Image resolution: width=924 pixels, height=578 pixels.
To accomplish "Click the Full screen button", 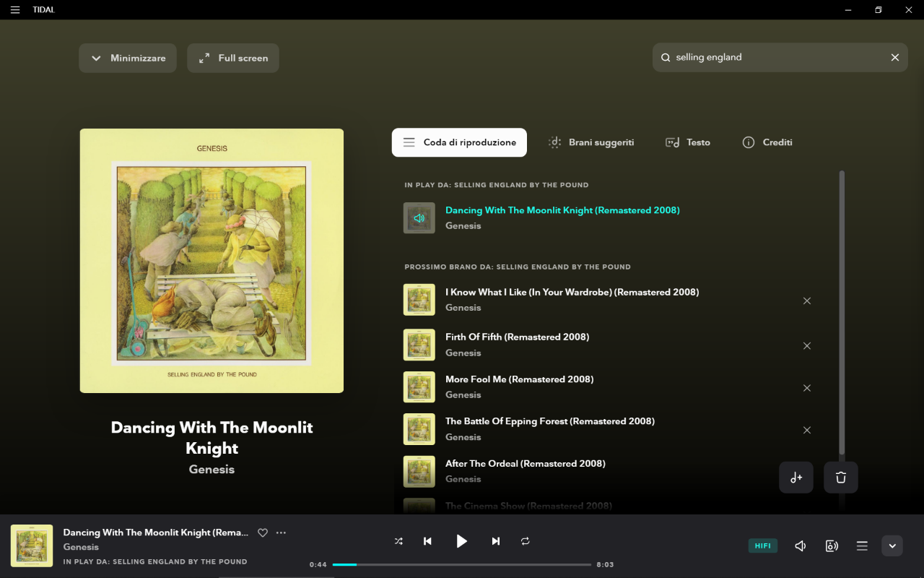I will pos(233,58).
